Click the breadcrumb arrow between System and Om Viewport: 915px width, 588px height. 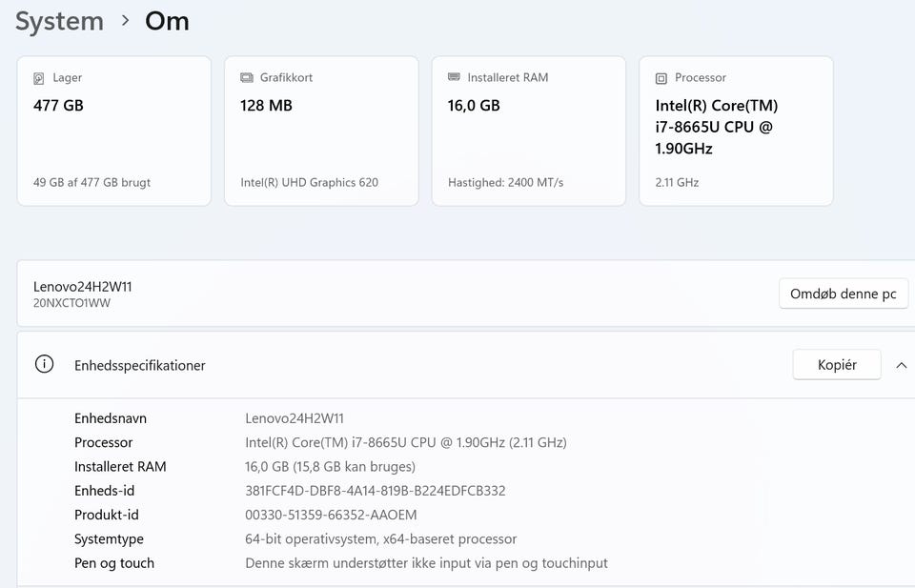[125, 21]
